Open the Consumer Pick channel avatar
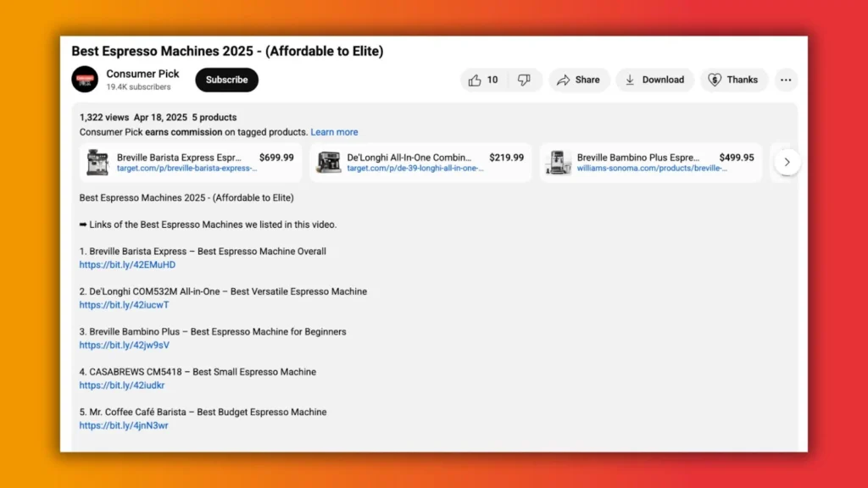This screenshot has width=868, height=488. [x=85, y=80]
